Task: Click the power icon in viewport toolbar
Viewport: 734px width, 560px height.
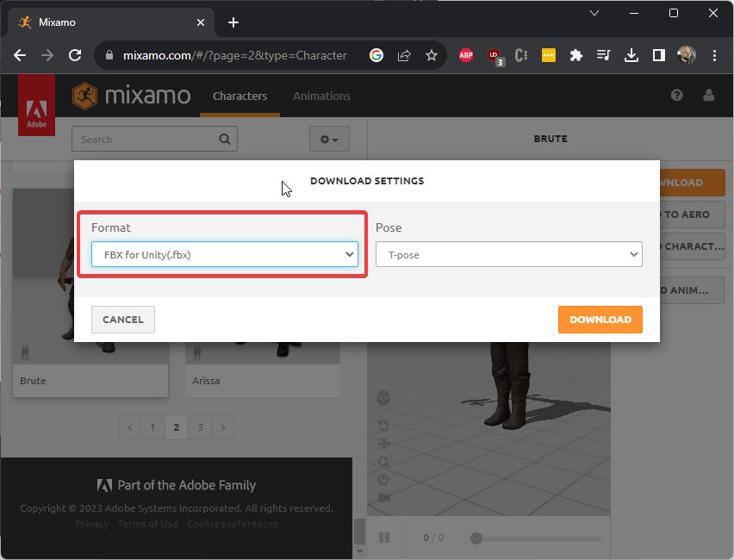Action: pos(383,480)
